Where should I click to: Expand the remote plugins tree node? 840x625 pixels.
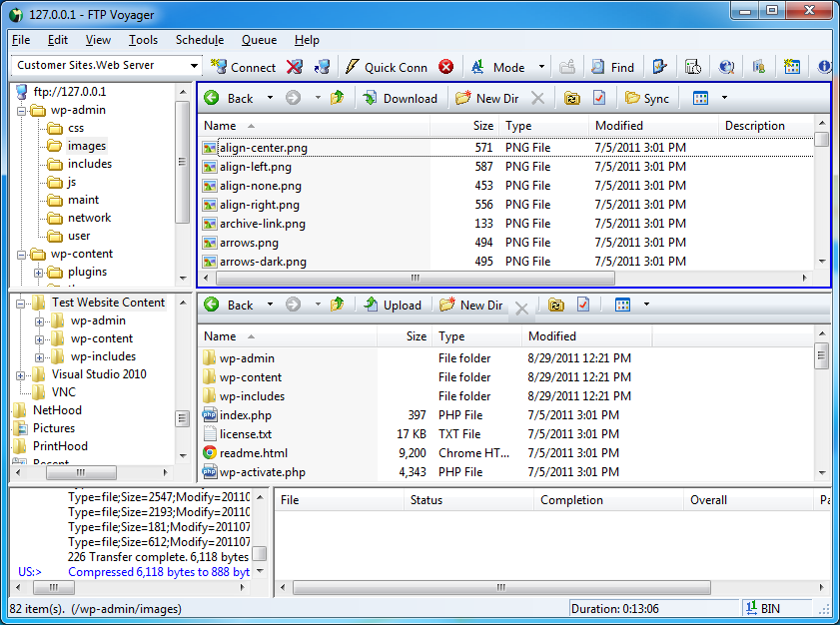point(39,274)
